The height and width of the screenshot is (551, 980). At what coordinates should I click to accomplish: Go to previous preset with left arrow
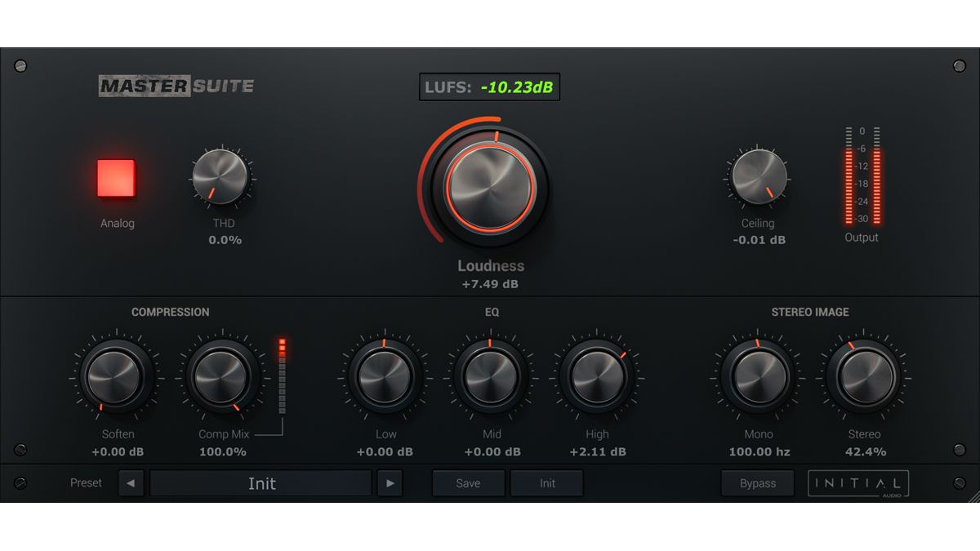[x=131, y=482]
